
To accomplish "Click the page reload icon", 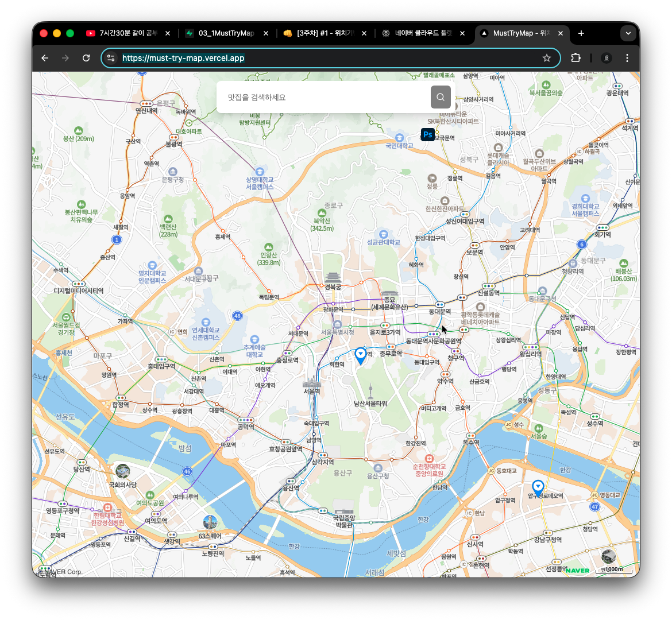I will pyautogui.click(x=86, y=58).
